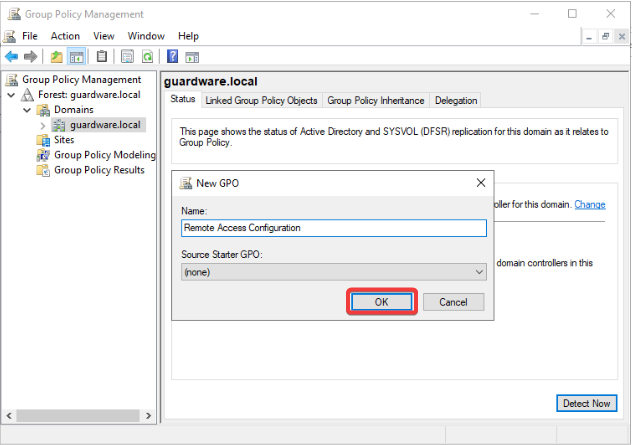Image resolution: width=632 pixels, height=445 pixels.
Task: Collapse the Forest: guardware.local node
Action: 11,95
